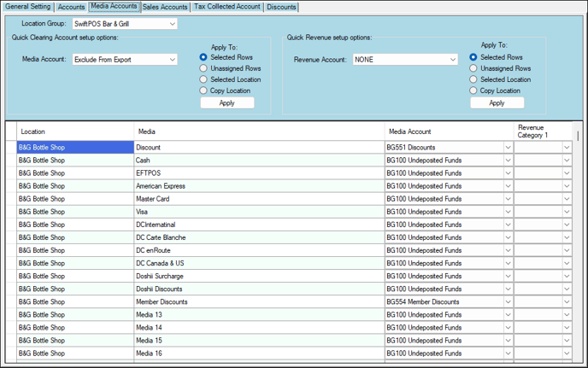Switch to the Discounts tab
The image size is (588, 368).
tap(281, 7)
